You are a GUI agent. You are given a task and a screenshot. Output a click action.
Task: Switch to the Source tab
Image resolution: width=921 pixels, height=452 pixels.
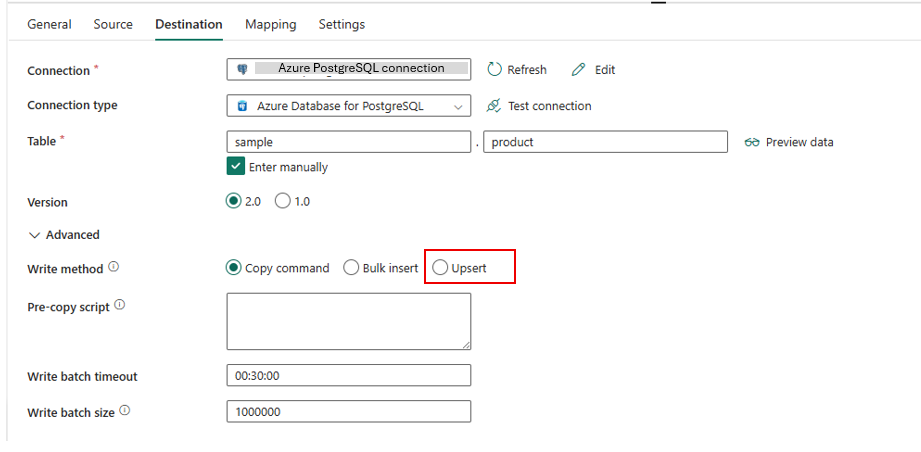click(x=113, y=24)
